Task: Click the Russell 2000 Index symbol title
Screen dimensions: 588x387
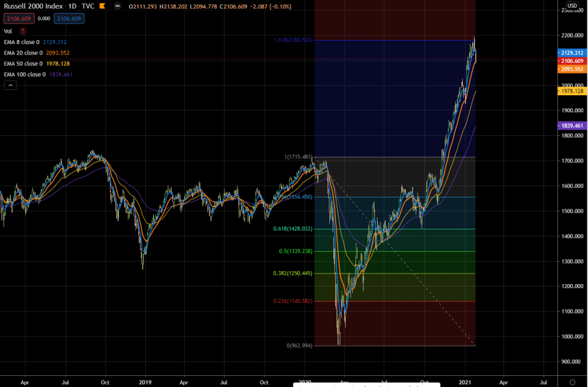Action: point(33,6)
